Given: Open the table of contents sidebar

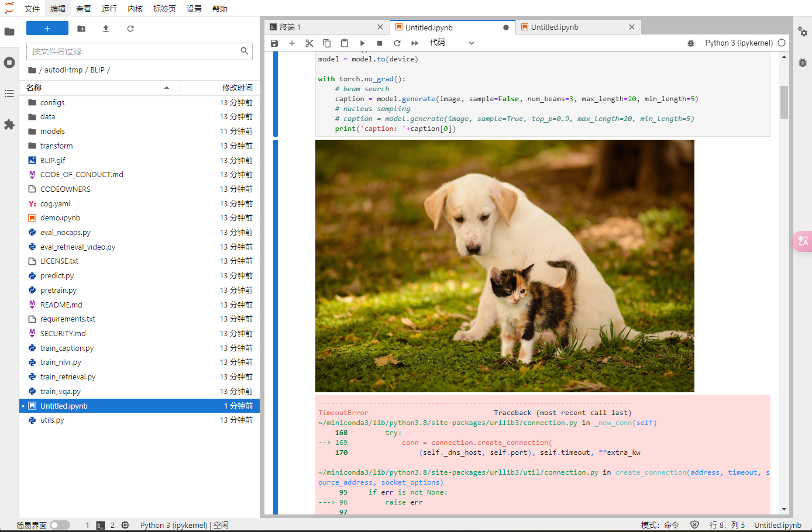Looking at the screenshot, I should (9, 94).
